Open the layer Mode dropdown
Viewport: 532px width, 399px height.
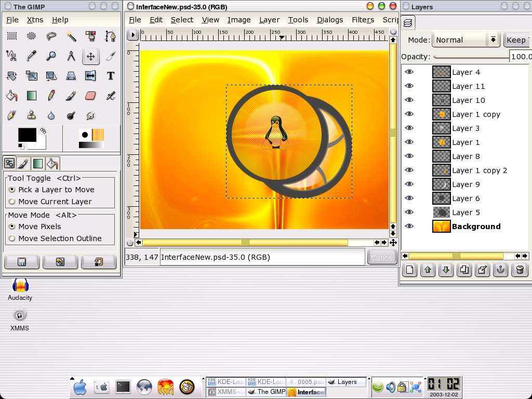click(465, 39)
